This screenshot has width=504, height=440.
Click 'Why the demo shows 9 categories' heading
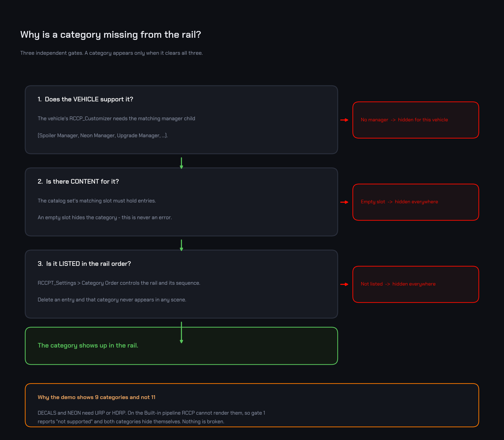[x=96, y=397]
